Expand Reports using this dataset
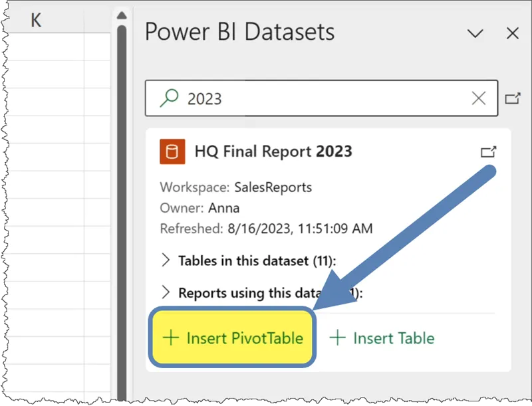532x406 pixels. point(166,293)
